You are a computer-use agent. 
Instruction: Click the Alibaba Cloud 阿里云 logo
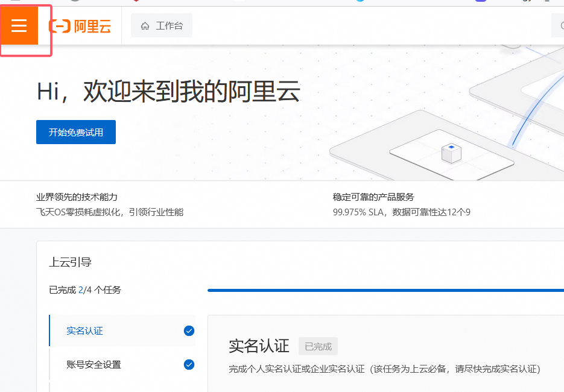80,27
